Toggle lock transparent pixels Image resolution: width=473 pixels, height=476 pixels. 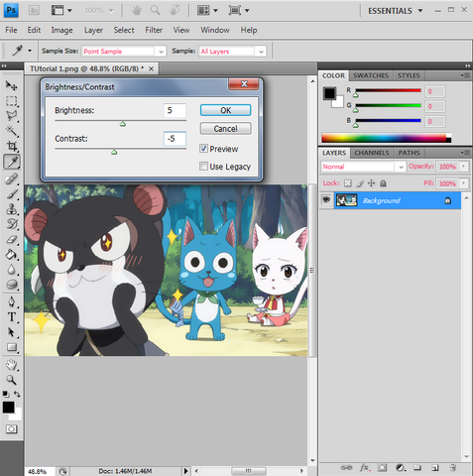(x=348, y=183)
